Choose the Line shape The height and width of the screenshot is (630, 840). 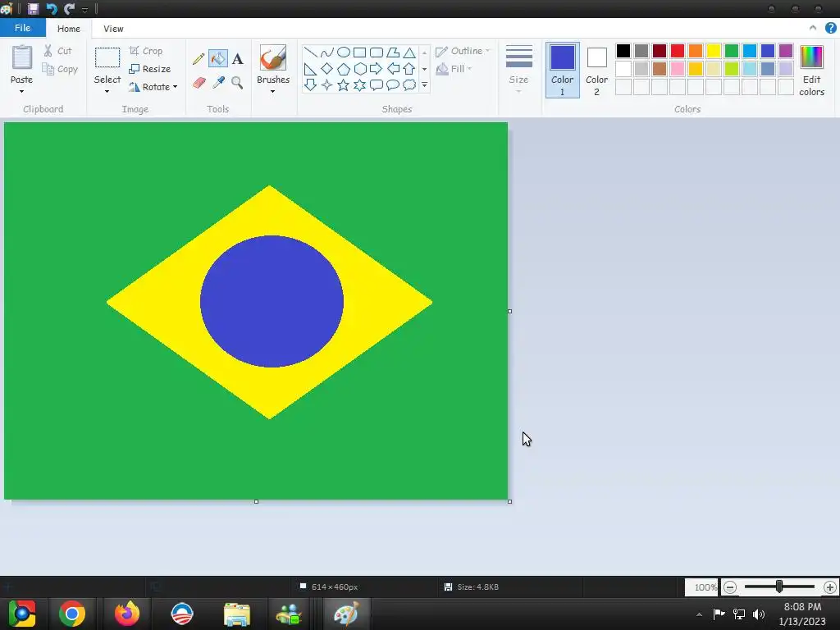pos(310,52)
